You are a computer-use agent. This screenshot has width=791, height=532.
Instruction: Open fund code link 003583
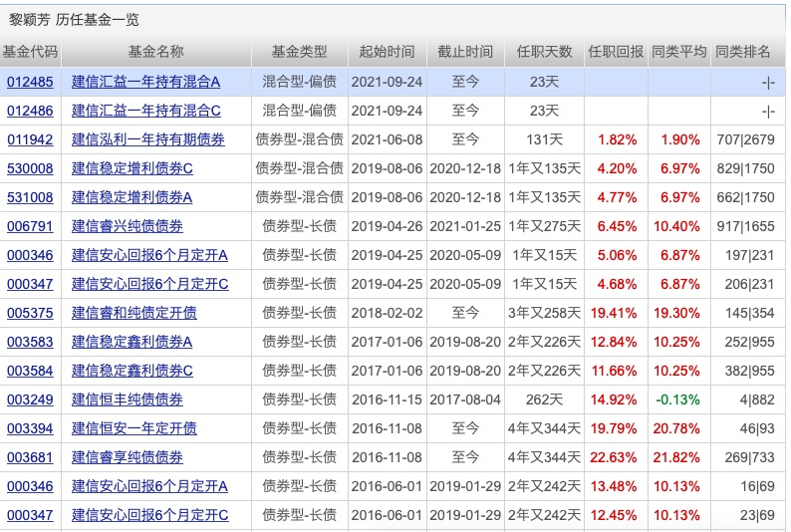30,342
